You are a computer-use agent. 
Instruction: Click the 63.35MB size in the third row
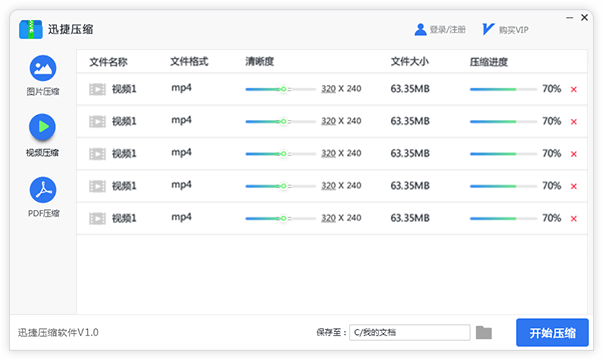point(410,153)
